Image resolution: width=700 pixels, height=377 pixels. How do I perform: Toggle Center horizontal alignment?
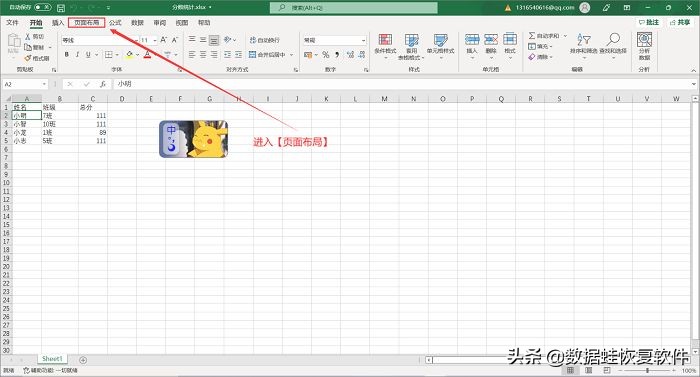203,54
